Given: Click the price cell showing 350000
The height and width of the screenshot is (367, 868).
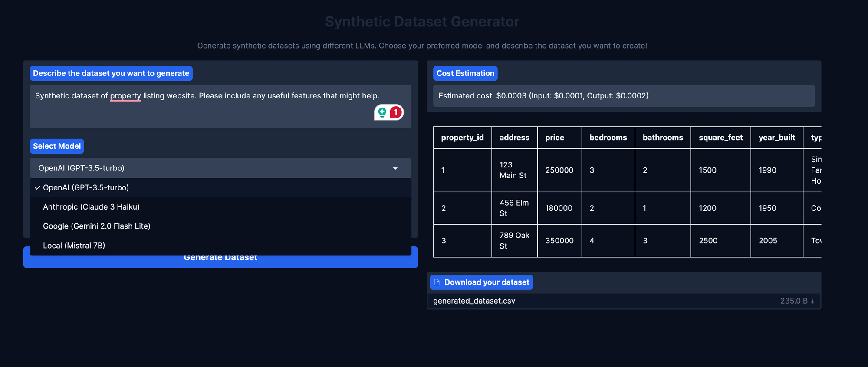Looking at the screenshot, I should tap(559, 241).
